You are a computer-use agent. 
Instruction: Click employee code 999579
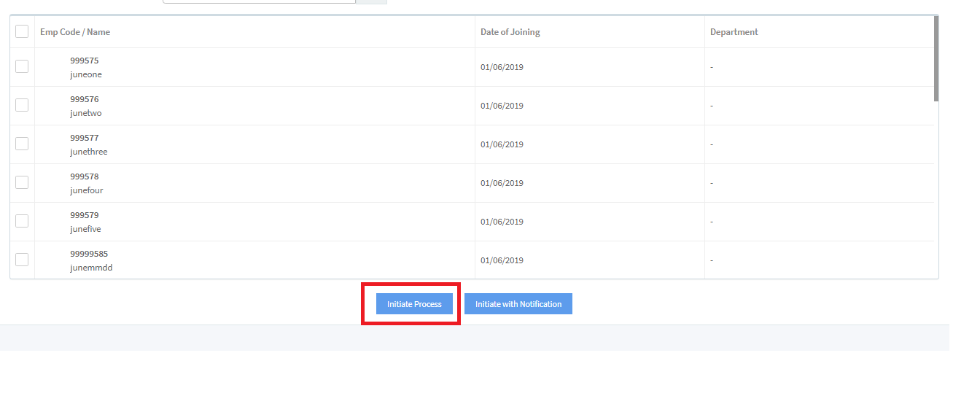click(x=85, y=215)
